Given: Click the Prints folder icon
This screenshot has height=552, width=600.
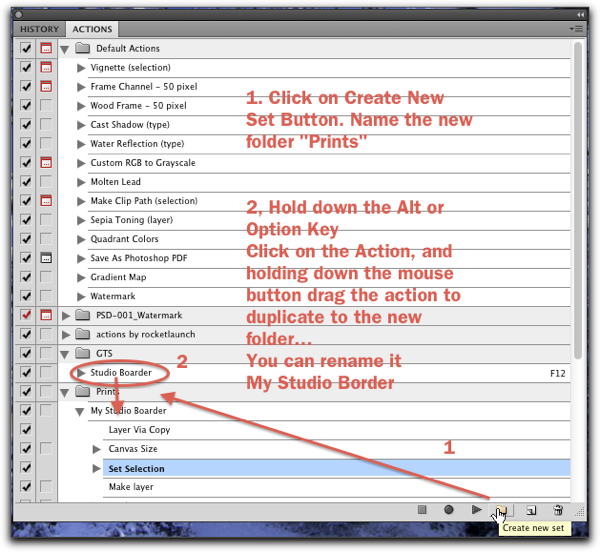Looking at the screenshot, I should coord(82,391).
